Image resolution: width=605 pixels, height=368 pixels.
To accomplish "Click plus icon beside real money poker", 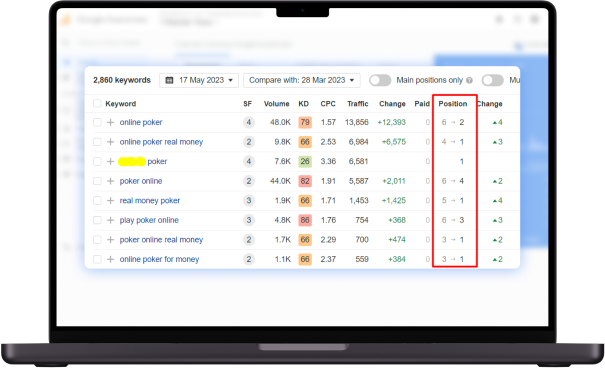I will [x=110, y=201].
